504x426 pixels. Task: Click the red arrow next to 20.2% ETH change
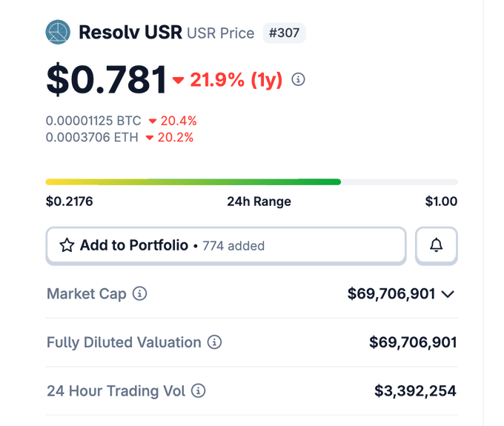coord(150,137)
